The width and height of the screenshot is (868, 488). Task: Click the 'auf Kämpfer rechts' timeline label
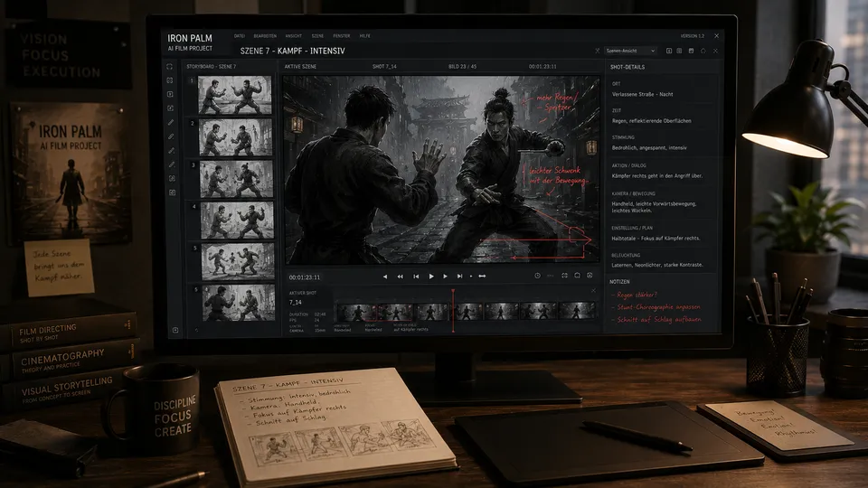[x=410, y=329]
